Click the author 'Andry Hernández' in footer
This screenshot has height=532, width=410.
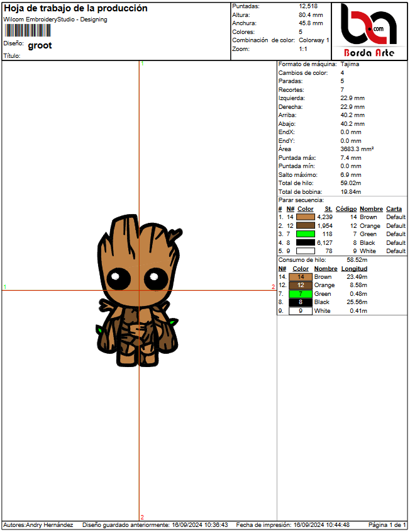pos(50,525)
